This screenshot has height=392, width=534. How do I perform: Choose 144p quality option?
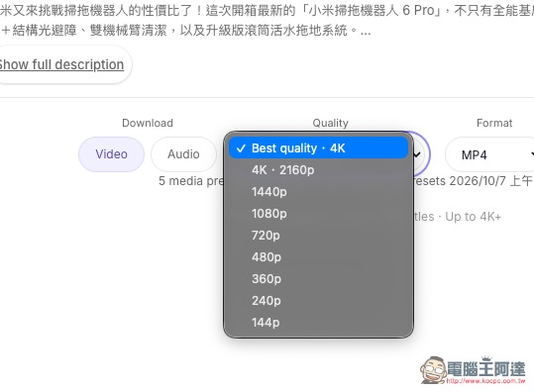(318, 323)
